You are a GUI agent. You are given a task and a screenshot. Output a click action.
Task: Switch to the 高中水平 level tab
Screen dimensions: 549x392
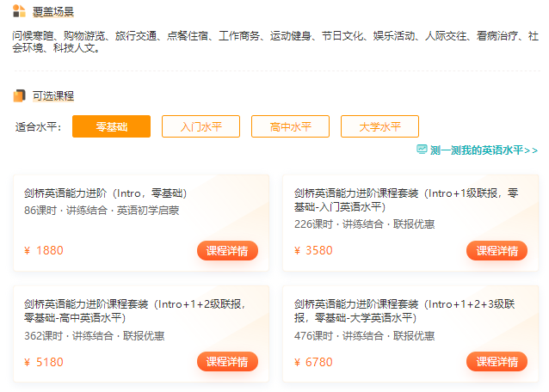point(290,126)
